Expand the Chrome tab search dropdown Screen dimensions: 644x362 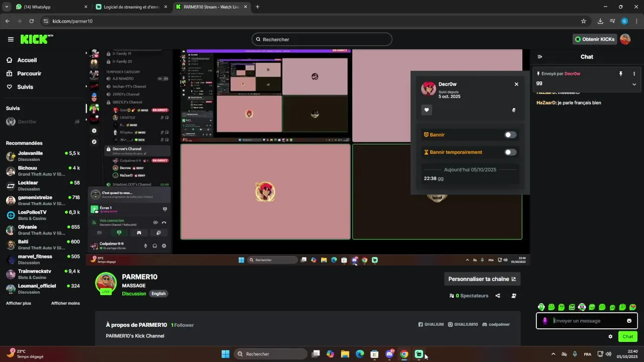pos(7,7)
